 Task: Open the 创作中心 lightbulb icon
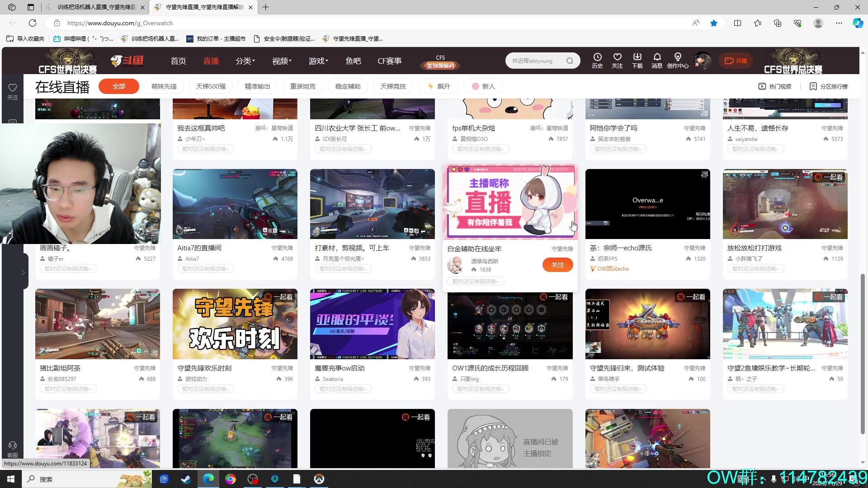click(x=678, y=60)
